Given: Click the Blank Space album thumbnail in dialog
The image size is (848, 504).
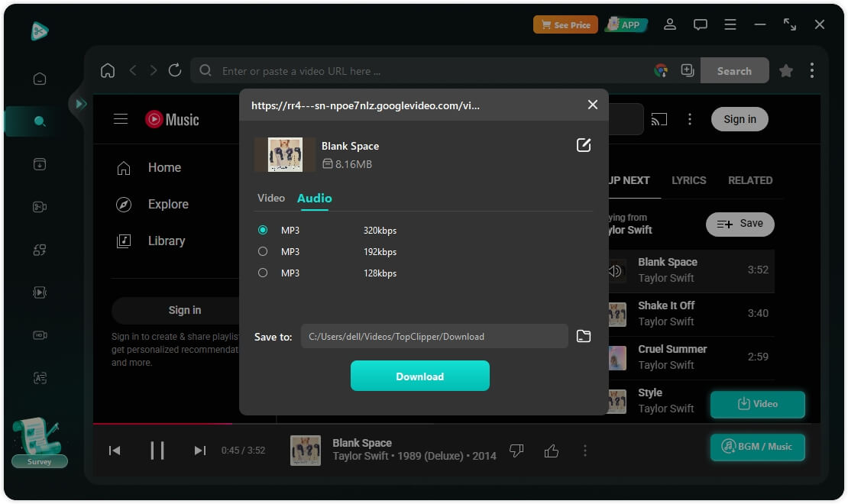Looking at the screenshot, I should (285, 155).
